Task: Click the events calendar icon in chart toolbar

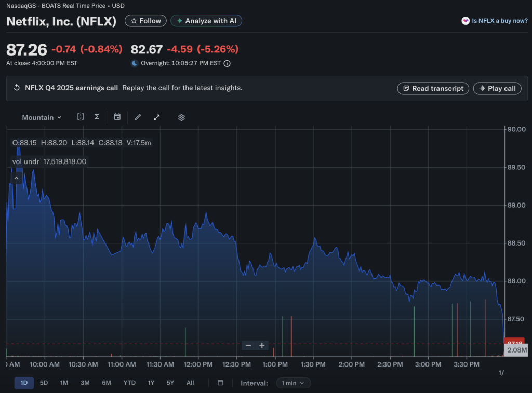Action: [117, 117]
